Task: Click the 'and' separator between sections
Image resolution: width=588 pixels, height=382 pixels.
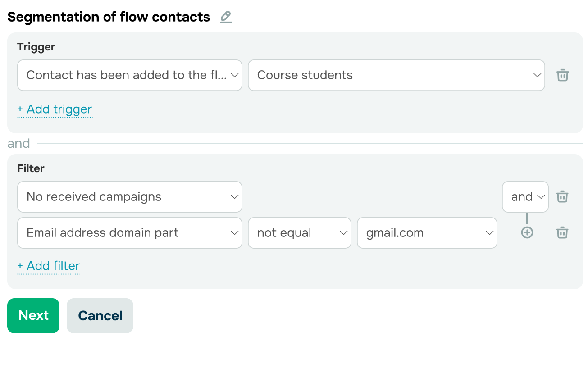Action: 18,144
